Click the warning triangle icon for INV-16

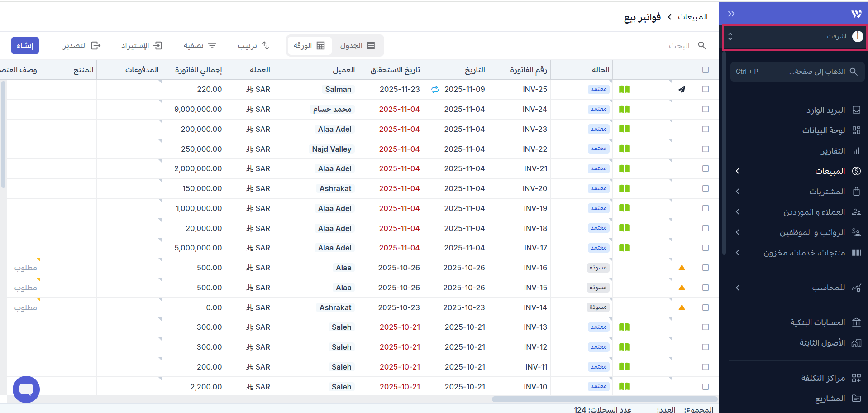[682, 268]
